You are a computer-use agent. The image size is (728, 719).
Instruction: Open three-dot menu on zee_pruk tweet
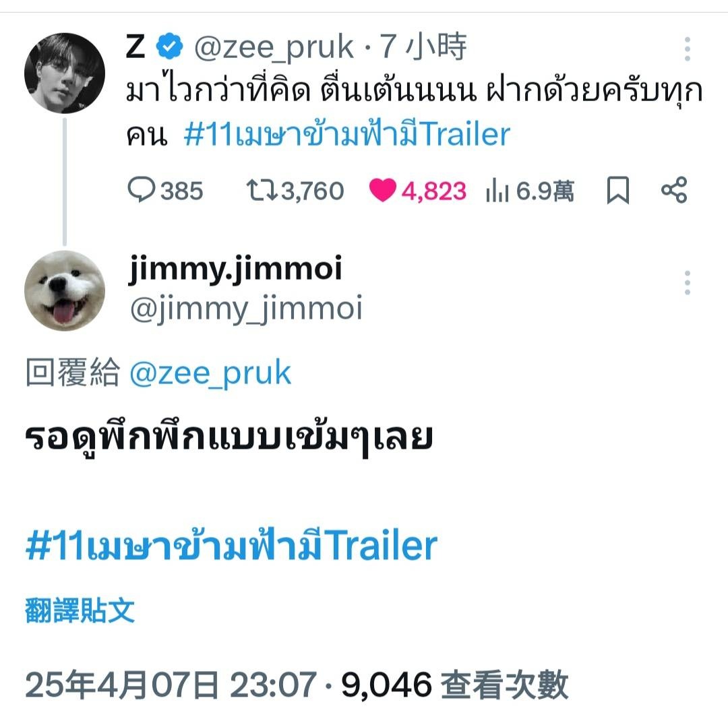(x=688, y=49)
